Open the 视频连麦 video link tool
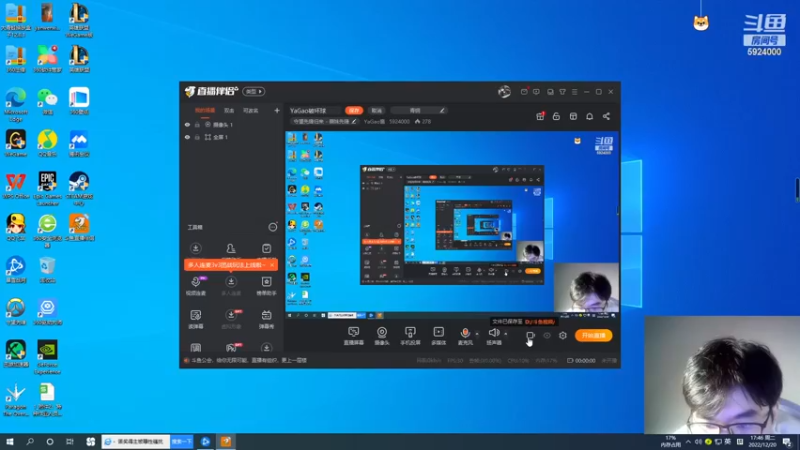The image size is (800, 450). point(196,286)
